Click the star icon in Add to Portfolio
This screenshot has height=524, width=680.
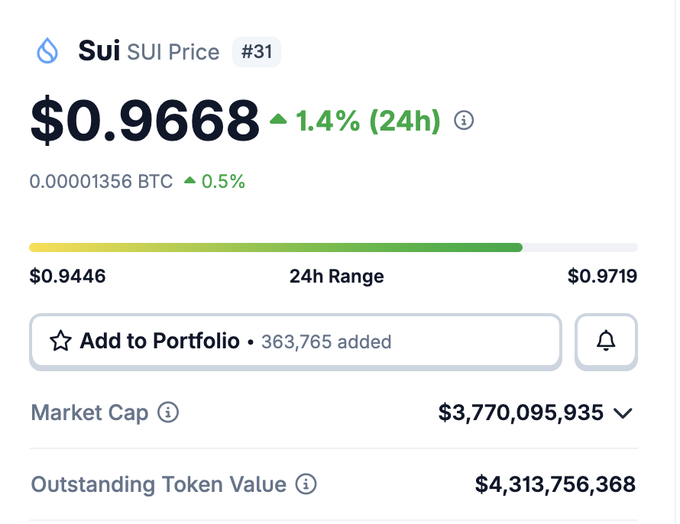tap(61, 342)
